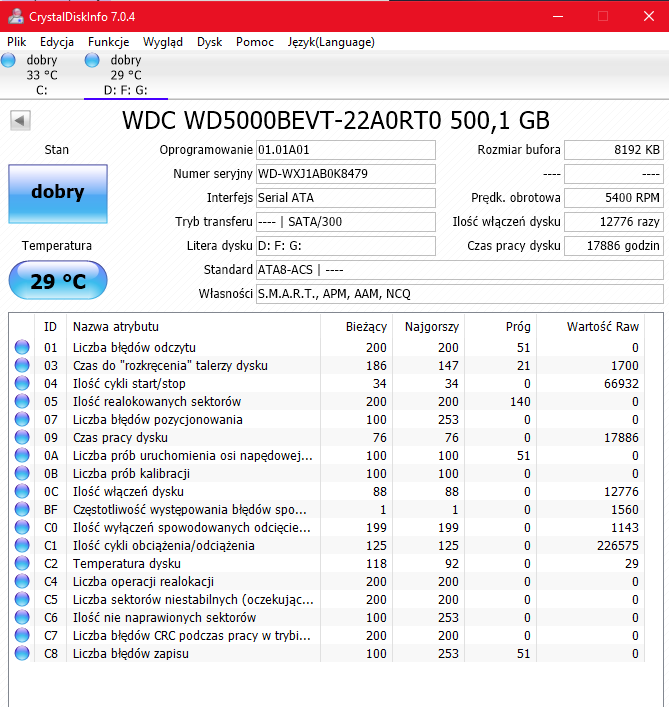
Task: Click the Własności features field
Action: (460, 294)
